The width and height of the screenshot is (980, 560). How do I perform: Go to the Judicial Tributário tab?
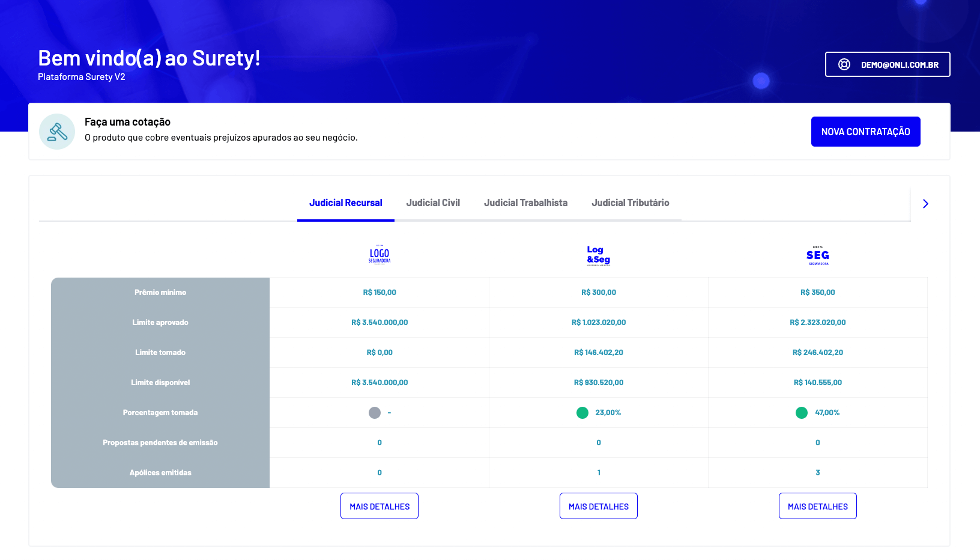[x=630, y=203]
